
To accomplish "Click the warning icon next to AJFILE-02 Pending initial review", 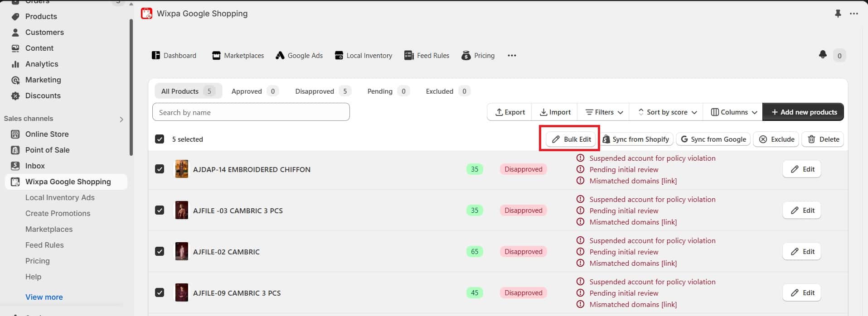I will tap(580, 252).
